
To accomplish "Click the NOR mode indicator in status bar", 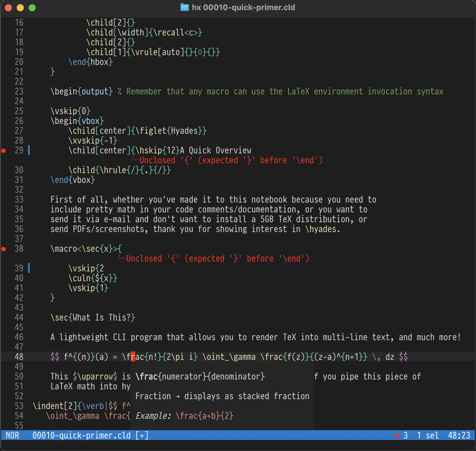I will [x=12, y=436].
